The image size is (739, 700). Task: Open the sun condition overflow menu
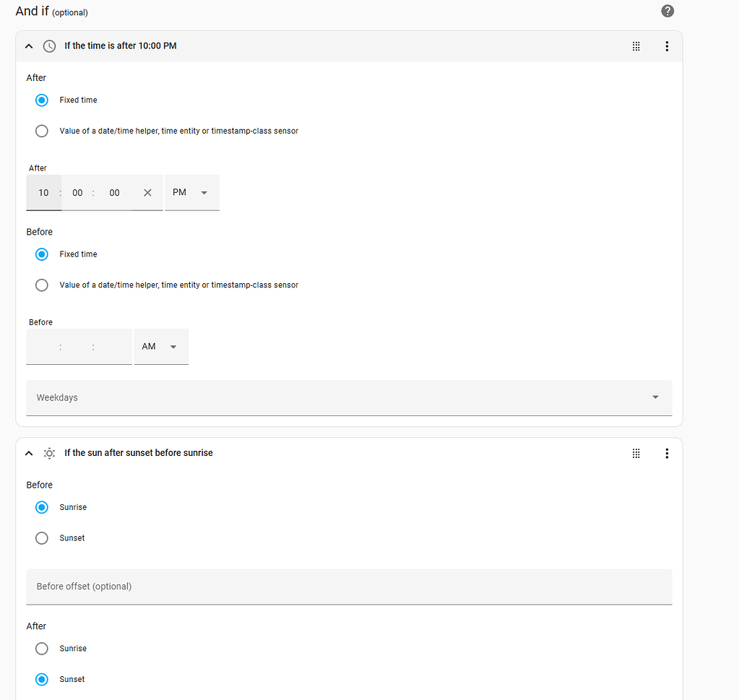pos(667,454)
